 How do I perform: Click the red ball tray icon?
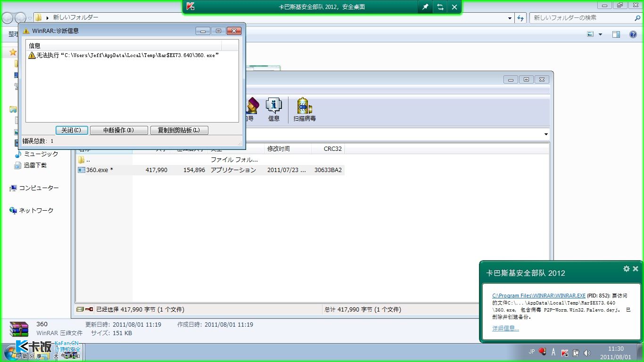click(x=543, y=352)
